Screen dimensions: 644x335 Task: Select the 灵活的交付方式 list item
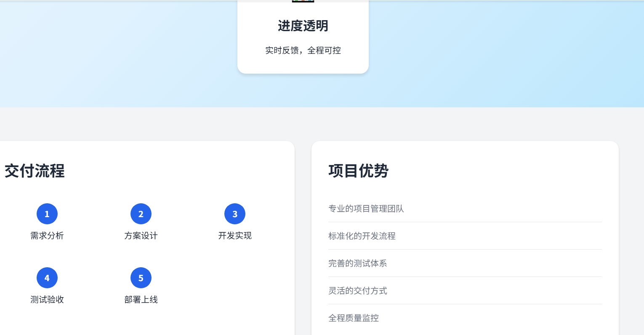(x=358, y=291)
